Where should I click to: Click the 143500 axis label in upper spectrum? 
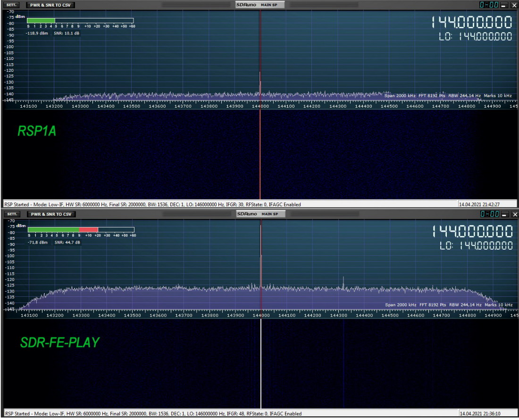pyautogui.click(x=132, y=106)
